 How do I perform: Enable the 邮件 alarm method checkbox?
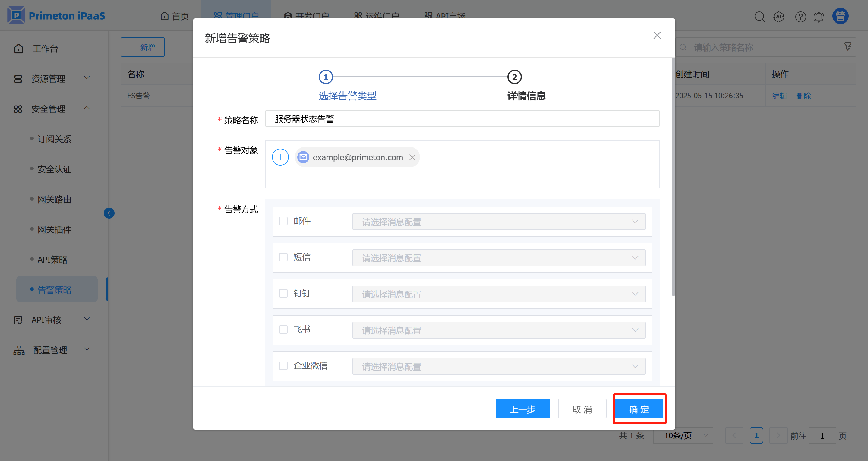[x=283, y=221]
